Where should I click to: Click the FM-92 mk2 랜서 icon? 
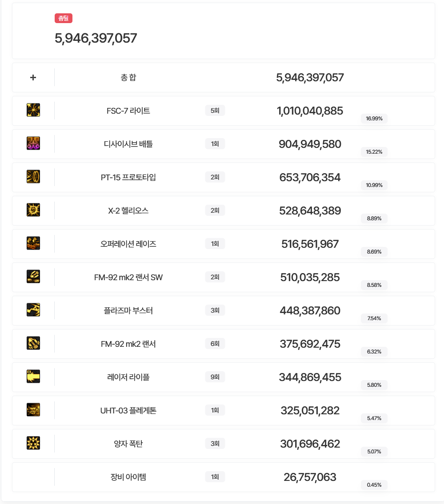tap(33, 343)
